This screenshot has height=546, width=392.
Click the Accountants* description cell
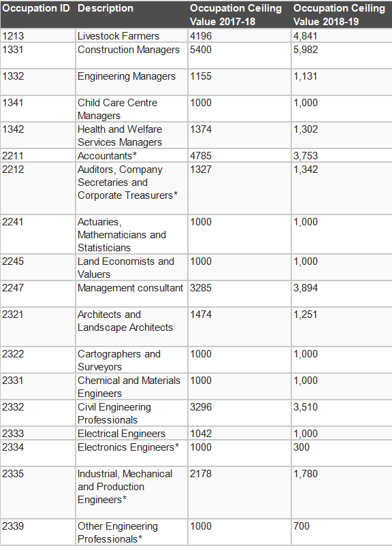(x=131, y=156)
